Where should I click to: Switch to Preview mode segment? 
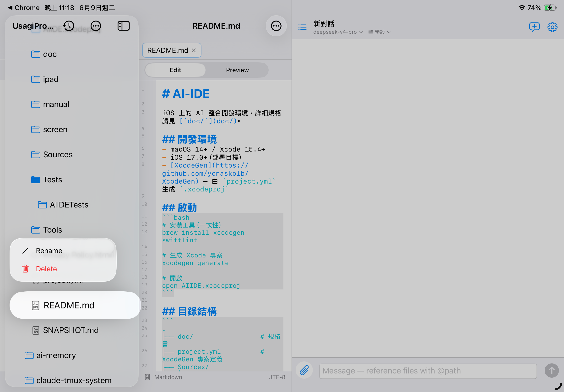[237, 70]
